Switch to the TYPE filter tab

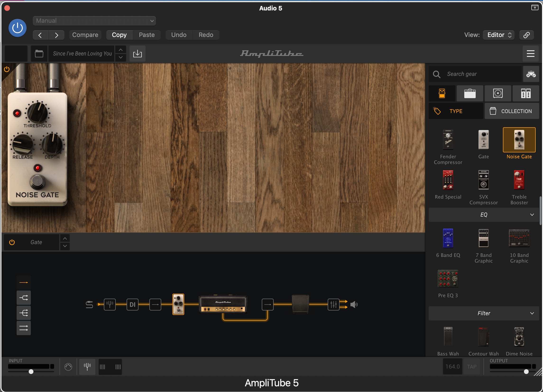(x=456, y=111)
